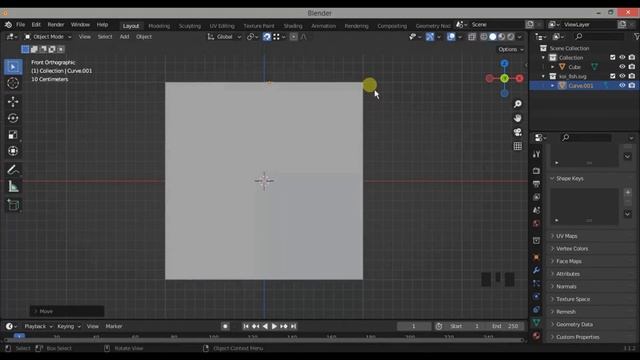Screen dimensions: 640x360
Task: Click the viewport zoom magnifier icon
Action: (518, 104)
